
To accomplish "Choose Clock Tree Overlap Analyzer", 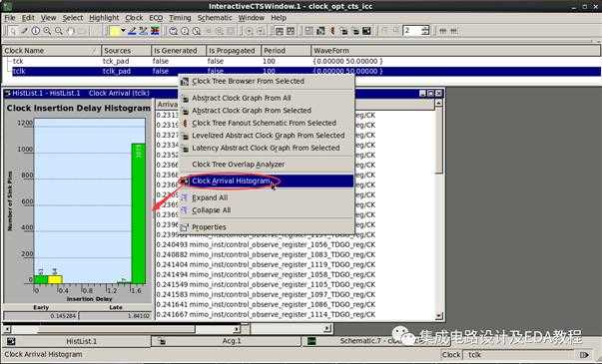I will 267,165.
